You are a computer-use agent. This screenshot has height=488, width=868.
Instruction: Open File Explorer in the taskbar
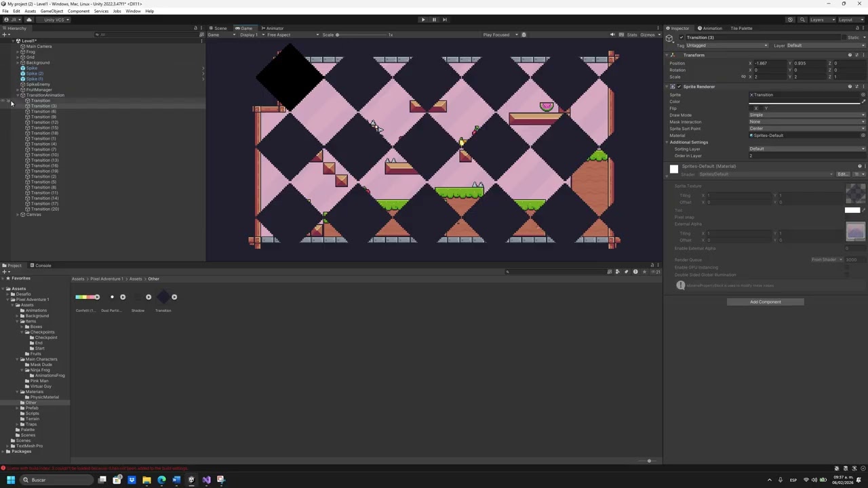coord(146,480)
